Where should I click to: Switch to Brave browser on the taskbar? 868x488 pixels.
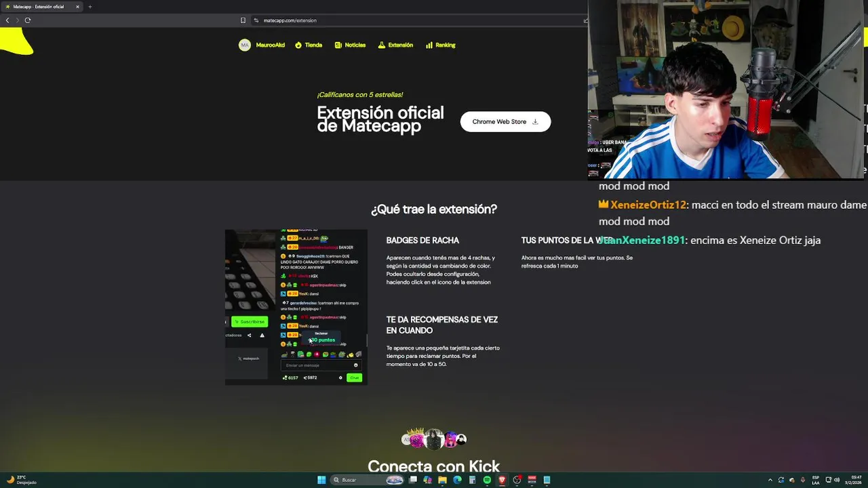click(502, 480)
